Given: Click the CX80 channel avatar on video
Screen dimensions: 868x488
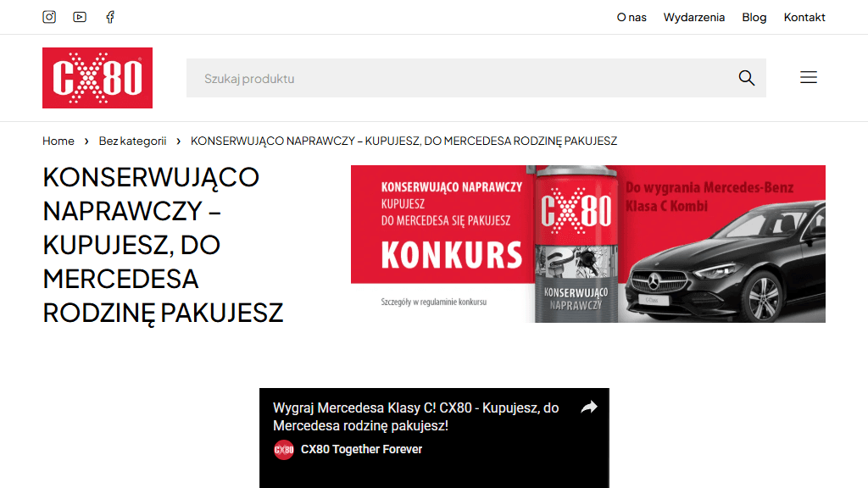Looking at the screenshot, I should (284, 450).
